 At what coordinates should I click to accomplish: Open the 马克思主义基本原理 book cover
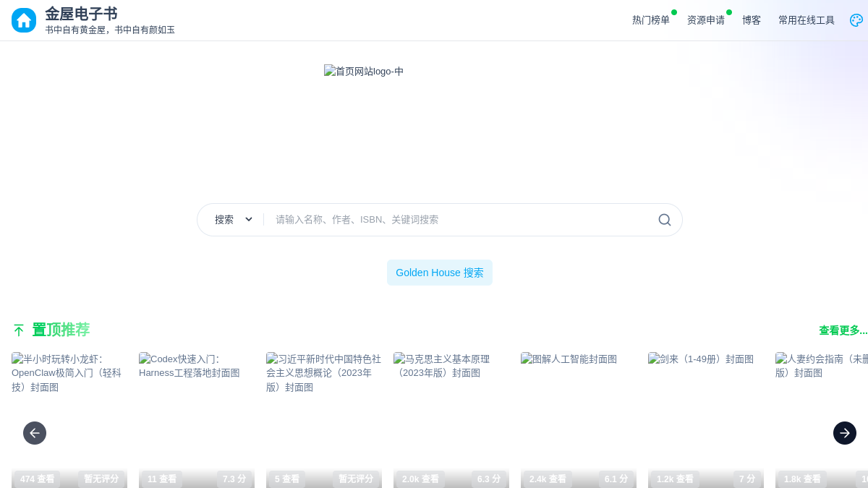(451, 420)
